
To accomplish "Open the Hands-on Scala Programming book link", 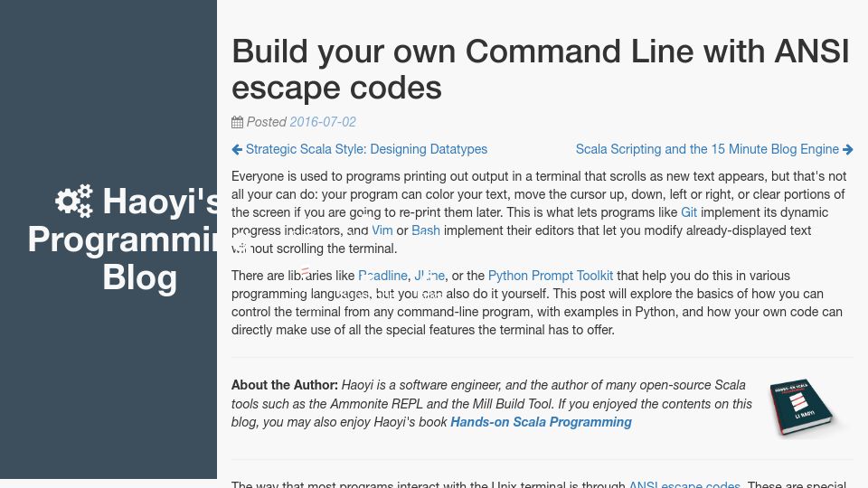I will tap(541, 422).
